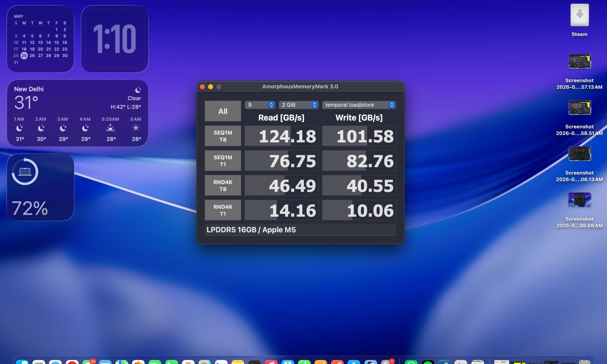Click the Clear condition moon icon in weather widget
The image size is (607, 364).
138,90
